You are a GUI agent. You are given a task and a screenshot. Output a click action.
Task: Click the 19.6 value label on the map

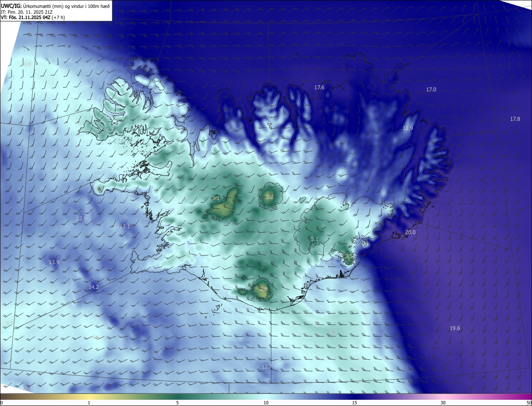pyautogui.click(x=455, y=328)
